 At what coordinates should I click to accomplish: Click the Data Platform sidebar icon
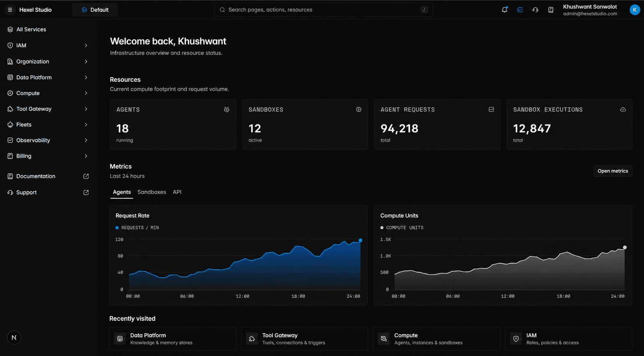(10, 77)
